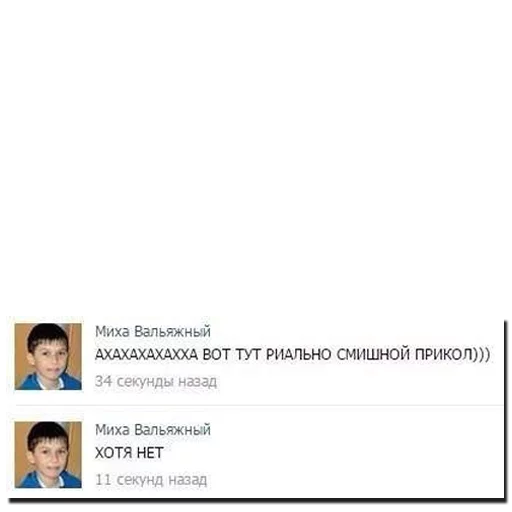
Task: Open avatar photo beside the first comment
Action: point(48,356)
